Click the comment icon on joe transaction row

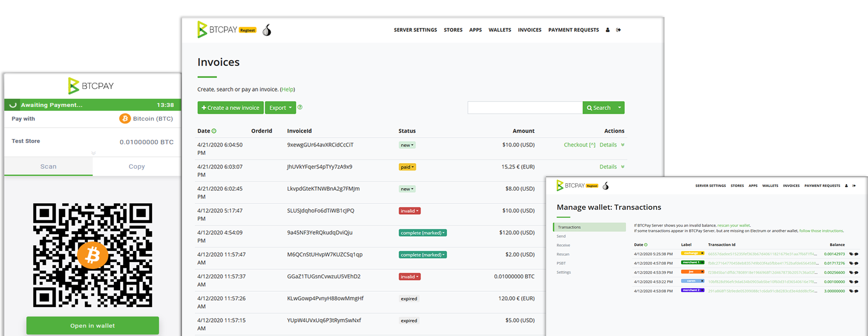856,273
